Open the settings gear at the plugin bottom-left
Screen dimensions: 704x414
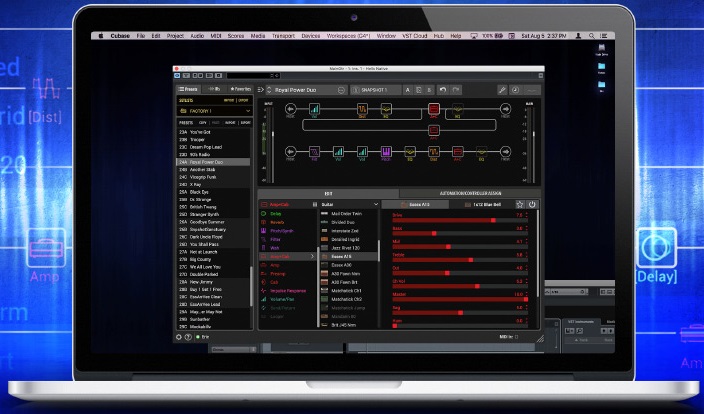tap(179, 337)
